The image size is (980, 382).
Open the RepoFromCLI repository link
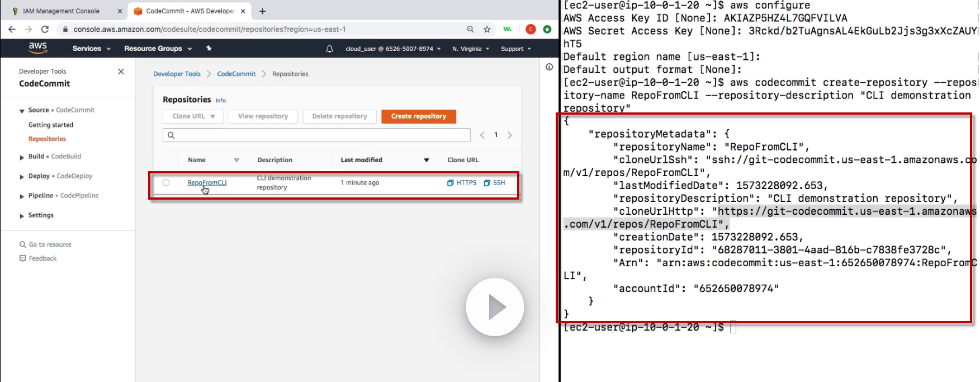click(207, 182)
